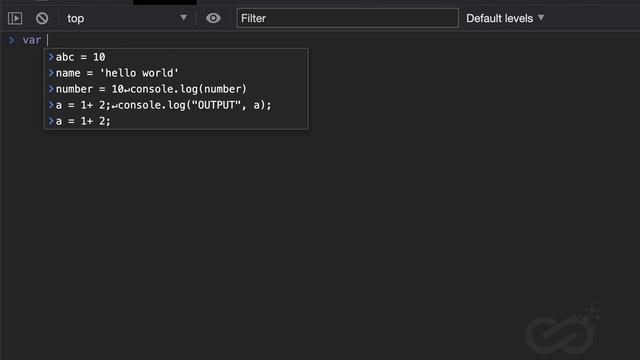The height and width of the screenshot is (360, 640).
Task: Choose the 'number = 10' console.log(number) suggestion
Action: pyautogui.click(x=176, y=89)
